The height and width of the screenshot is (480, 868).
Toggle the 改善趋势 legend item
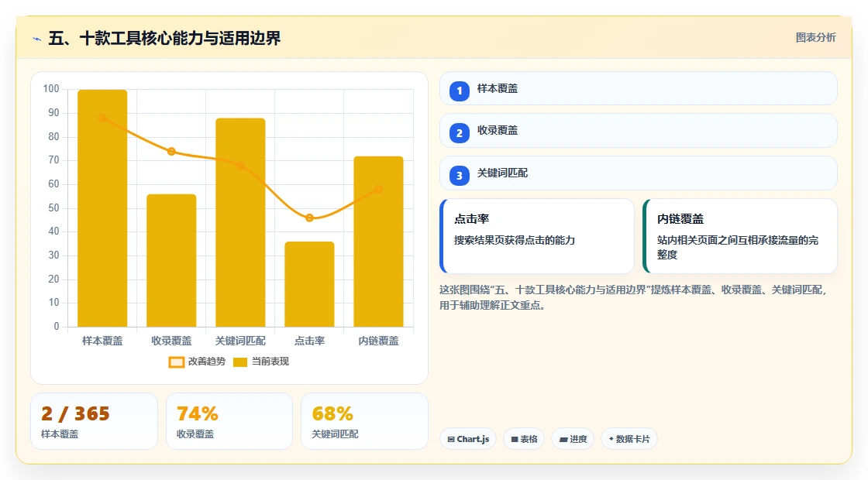click(x=197, y=362)
